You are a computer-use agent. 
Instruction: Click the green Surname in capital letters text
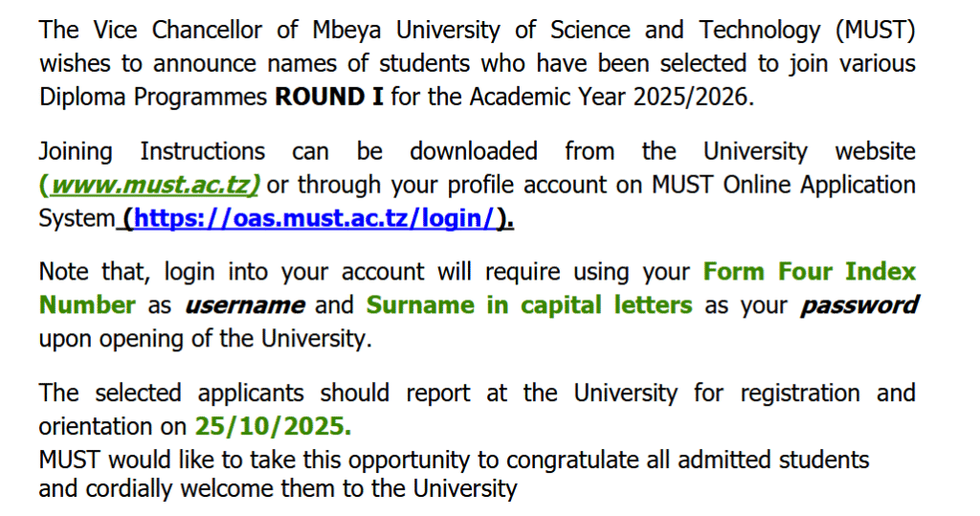point(529,305)
